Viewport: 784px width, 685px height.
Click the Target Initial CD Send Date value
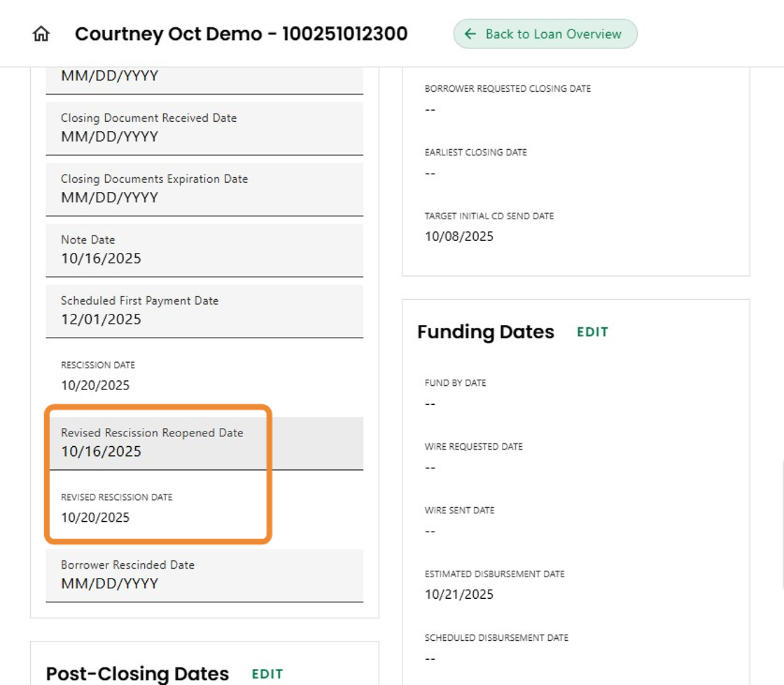click(x=459, y=236)
